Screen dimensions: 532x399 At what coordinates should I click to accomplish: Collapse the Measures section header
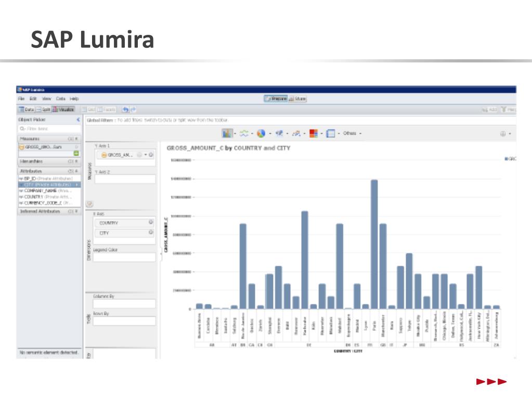[49, 139]
